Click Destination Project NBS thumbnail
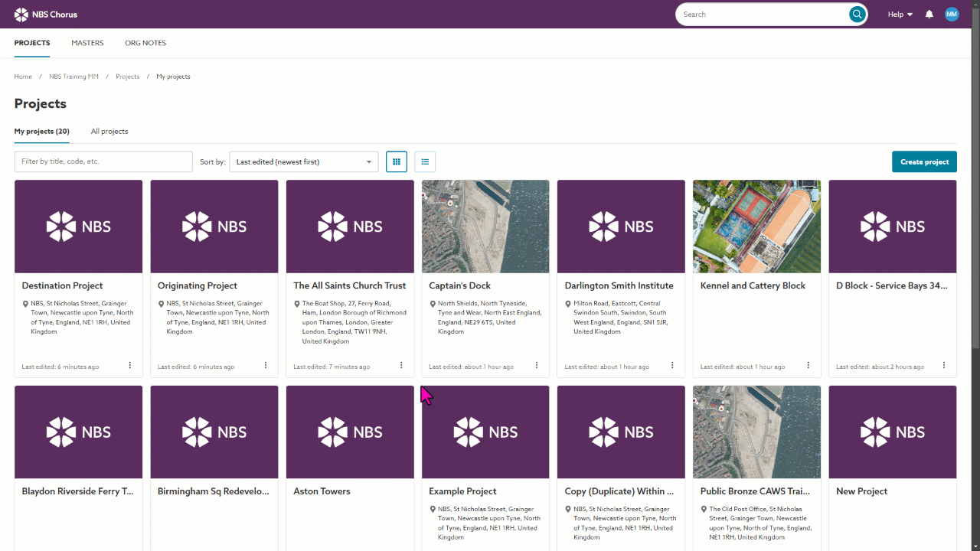The image size is (980, 551). 78,227
